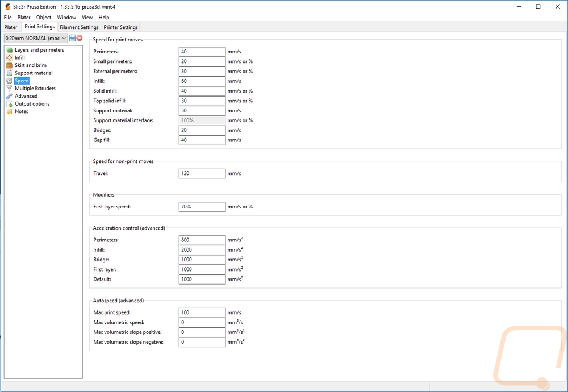Switch to the Plater tab
The image size is (568, 392).
pyautogui.click(x=11, y=27)
